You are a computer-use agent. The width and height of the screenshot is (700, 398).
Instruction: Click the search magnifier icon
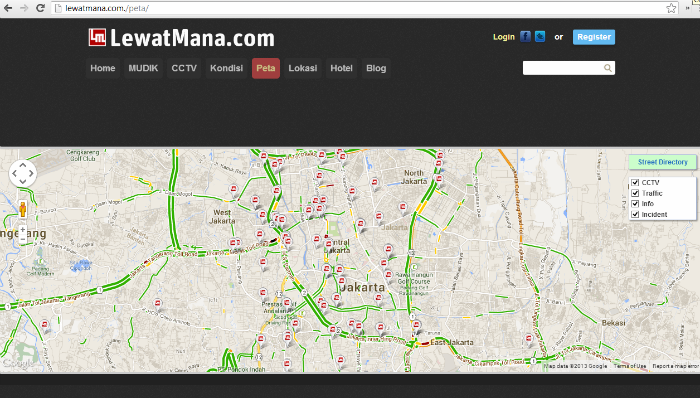coord(608,68)
